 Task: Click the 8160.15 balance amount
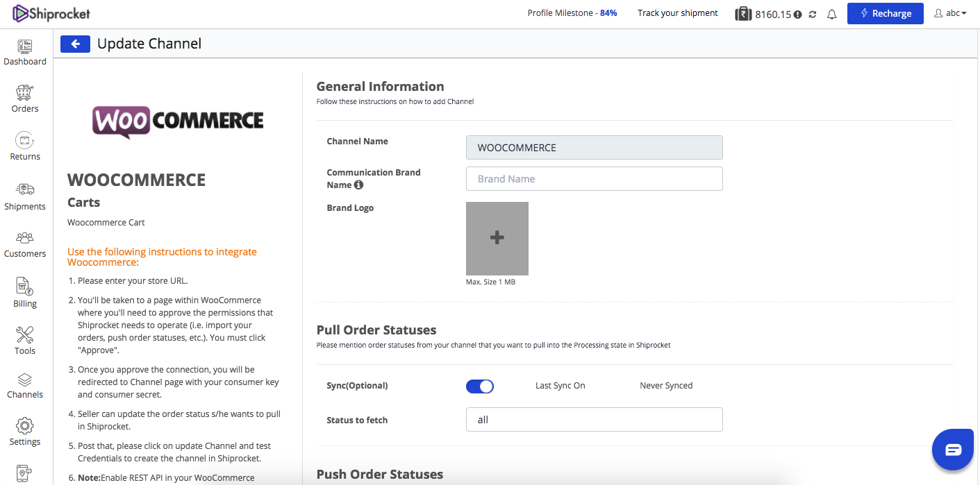pyautogui.click(x=773, y=15)
